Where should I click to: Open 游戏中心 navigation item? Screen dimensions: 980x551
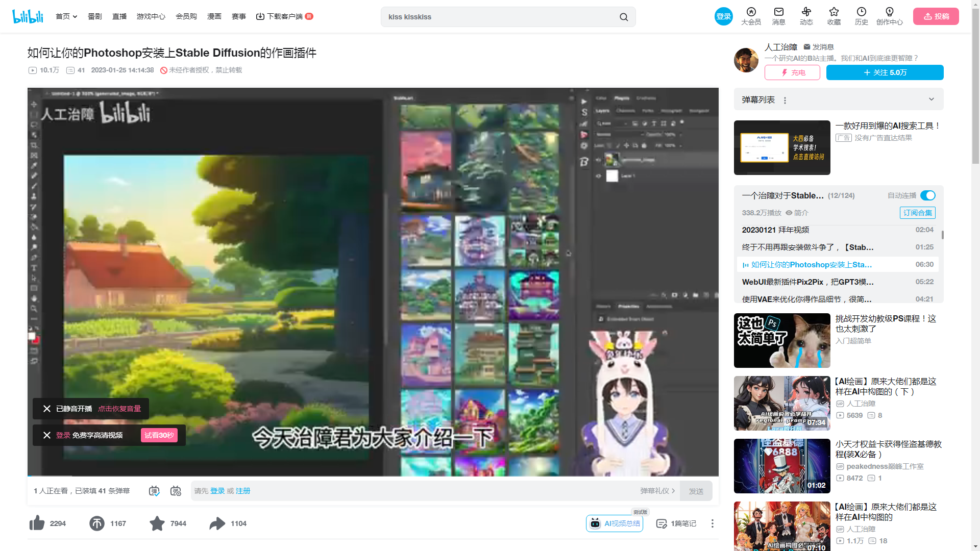[151, 16]
